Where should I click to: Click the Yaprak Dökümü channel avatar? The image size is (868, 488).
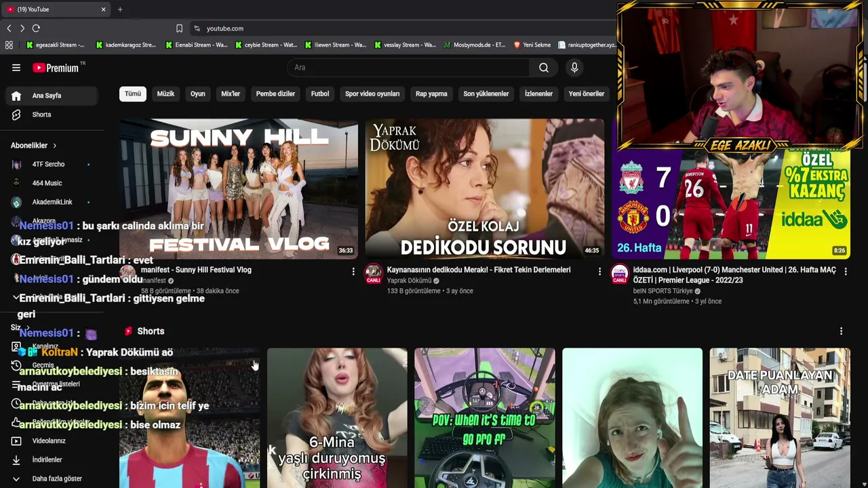[x=374, y=274]
